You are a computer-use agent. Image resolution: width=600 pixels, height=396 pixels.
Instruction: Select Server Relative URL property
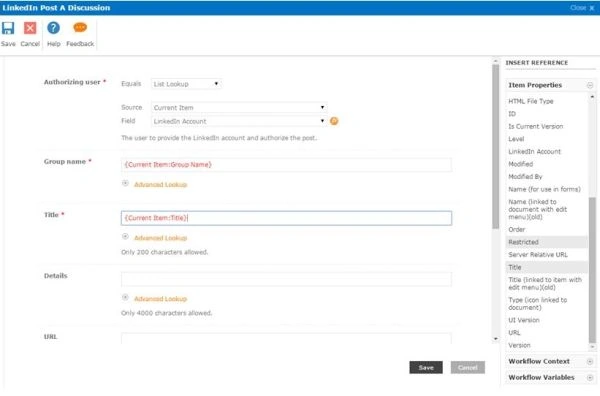point(538,255)
